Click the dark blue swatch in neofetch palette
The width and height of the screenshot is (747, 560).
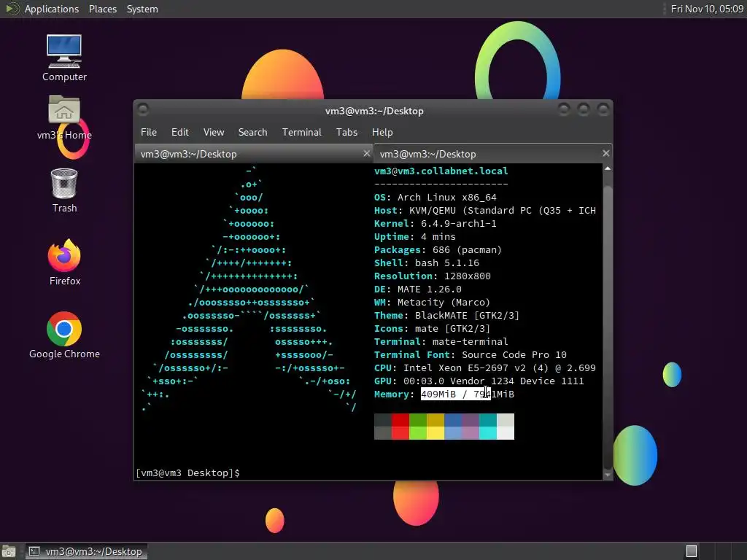tap(453, 419)
